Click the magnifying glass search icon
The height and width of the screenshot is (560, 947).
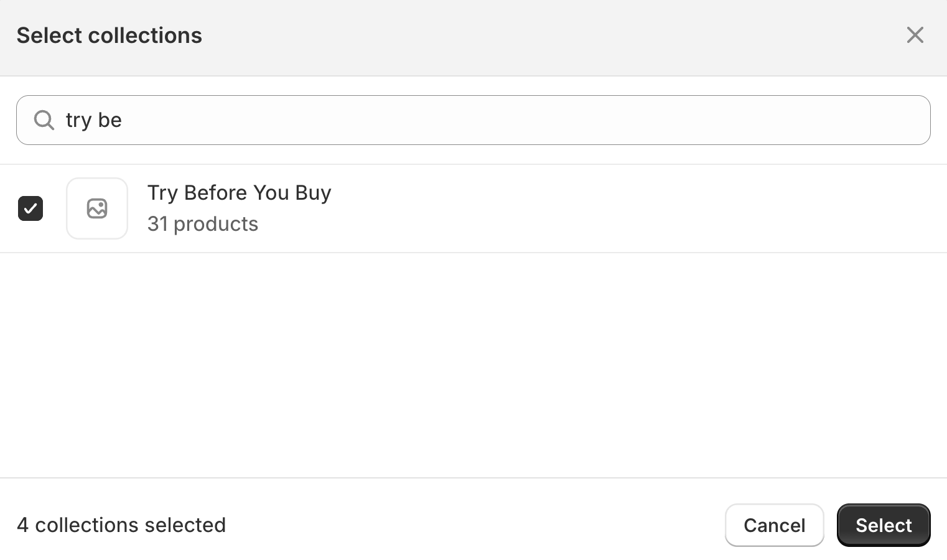pos(44,119)
